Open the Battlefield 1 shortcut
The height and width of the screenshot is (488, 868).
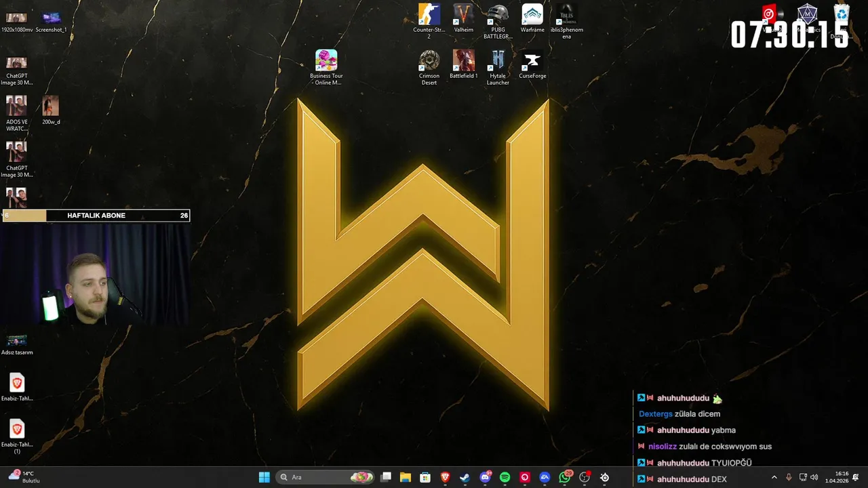pos(464,64)
